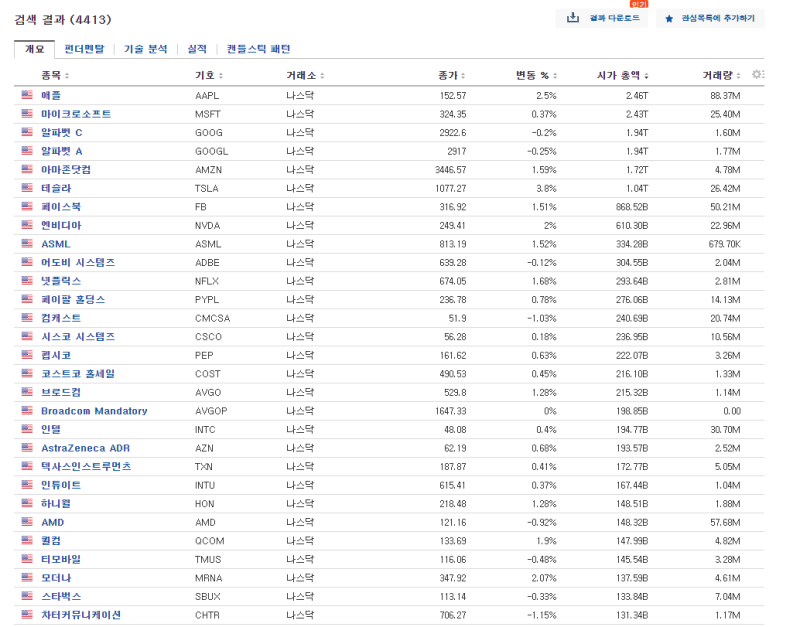This screenshot has width=800, height=627.
Task: Open the 넷플릭스 stock link
Action: tap(61, 281)
